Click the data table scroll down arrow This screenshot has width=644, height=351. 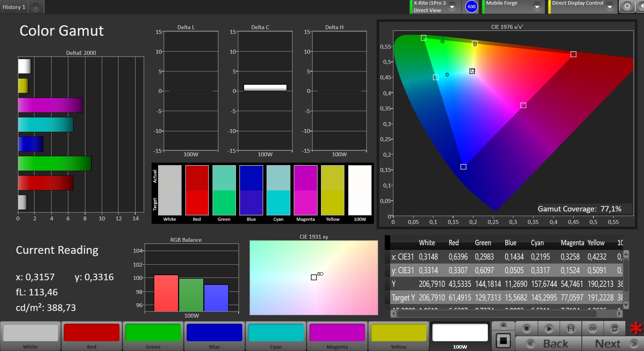coord(626,305)
